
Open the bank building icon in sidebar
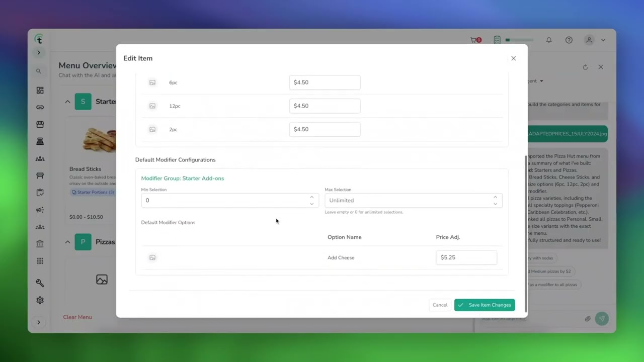tap(40, 244)
